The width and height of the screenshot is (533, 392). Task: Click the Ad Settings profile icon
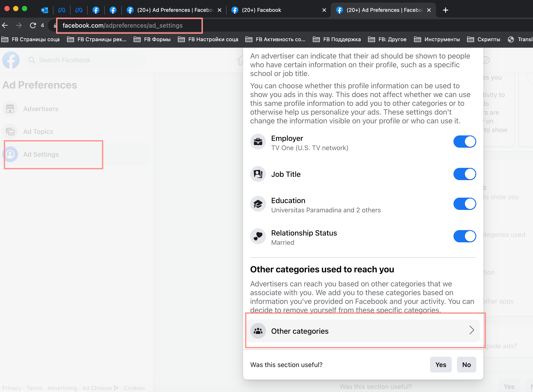[10, 154]
